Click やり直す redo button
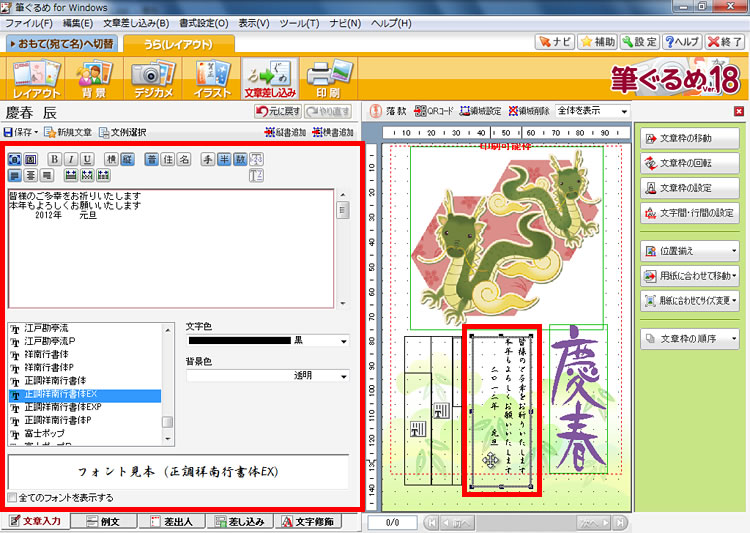The width and height of the screenshot is (750, 533). pyautogui.click(x=328, y=111)
